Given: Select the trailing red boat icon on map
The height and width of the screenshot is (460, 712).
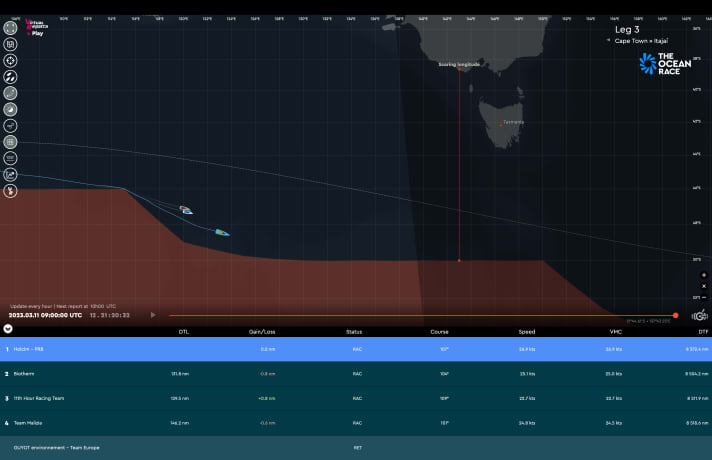Looking at the screenshot, I should [186, 210].
